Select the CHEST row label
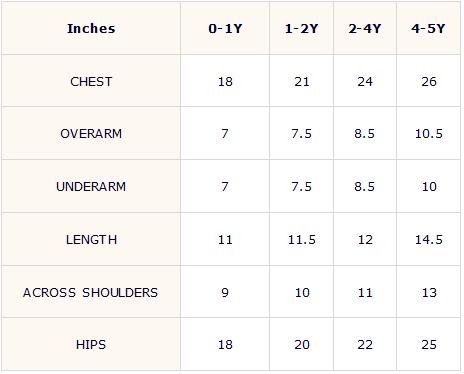Viewport: 464px width, 374px height. (x=91, y=82)
